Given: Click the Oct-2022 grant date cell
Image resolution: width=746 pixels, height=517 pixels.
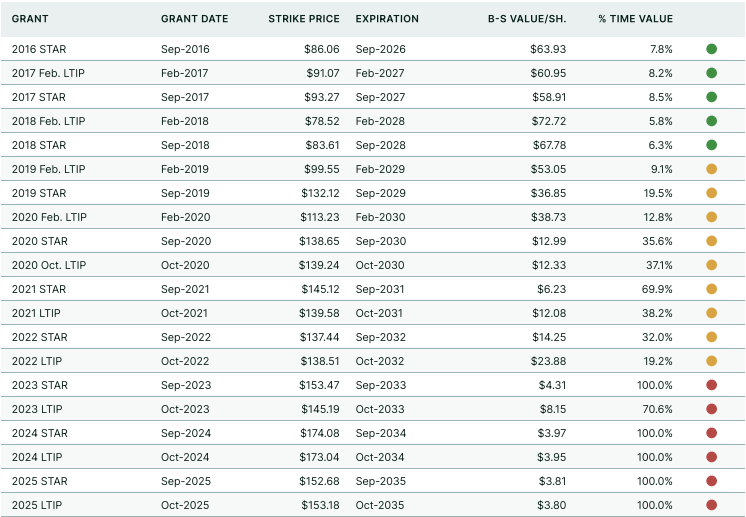Looking at the screenshot, I should point(185,361).
